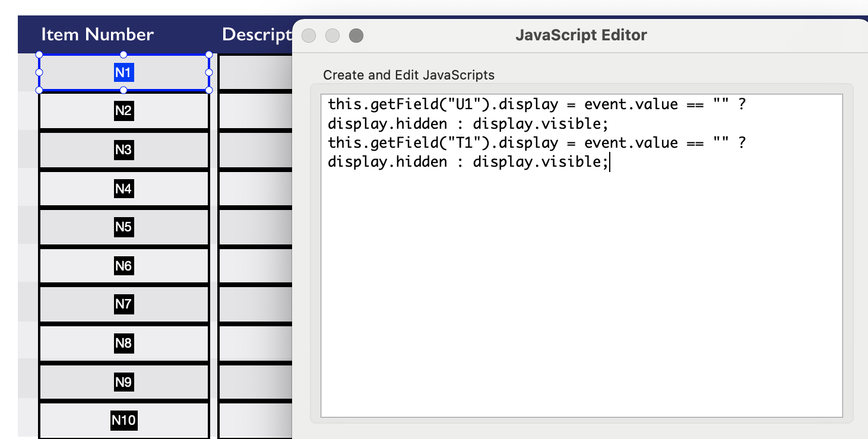Close the JavaScript Editor window
This screenshot has height=439, width=868.
pos(309,36)
